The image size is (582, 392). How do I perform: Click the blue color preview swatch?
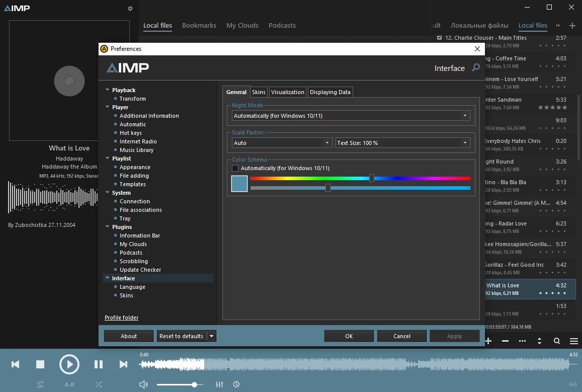click(x=239, y=183)
